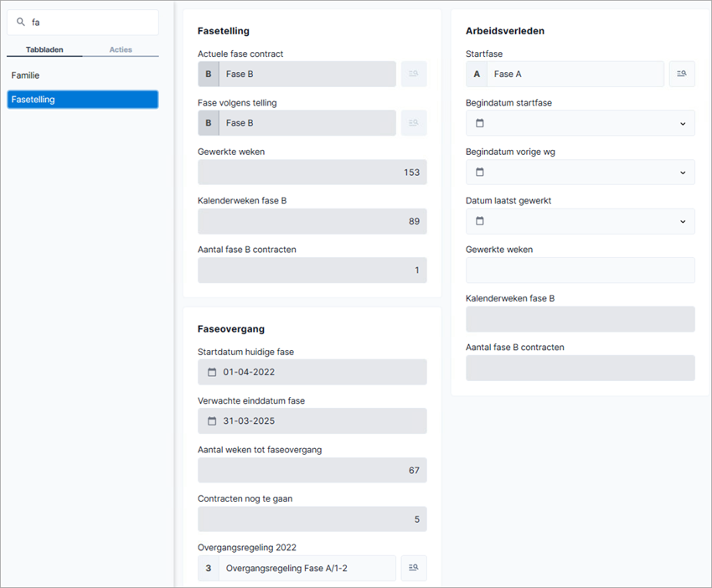The image size is (712, 588).
Task: Click lookup icon next to Actuele fase contract
Action: (x=413, y=74)
